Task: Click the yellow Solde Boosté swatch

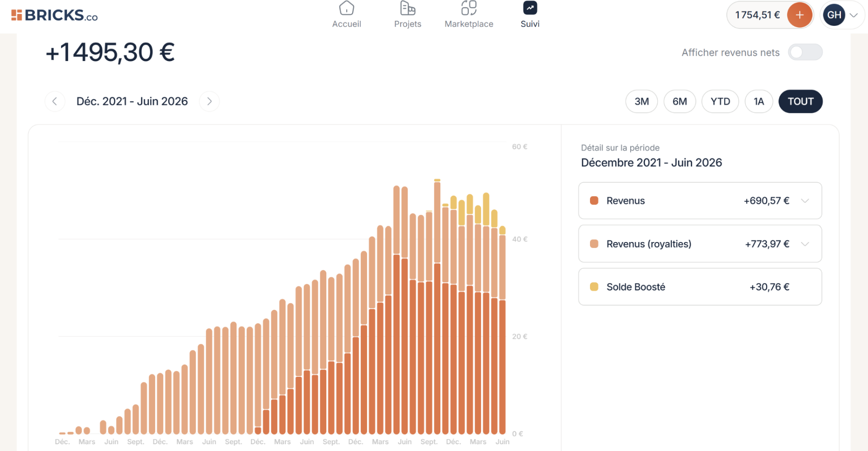Action: coord(594,287)
